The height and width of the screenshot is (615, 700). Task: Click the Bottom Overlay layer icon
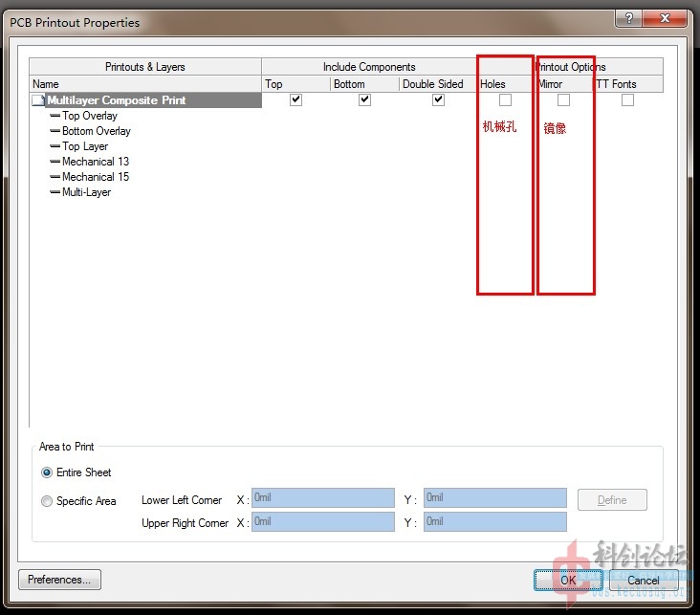coord(55,131)
